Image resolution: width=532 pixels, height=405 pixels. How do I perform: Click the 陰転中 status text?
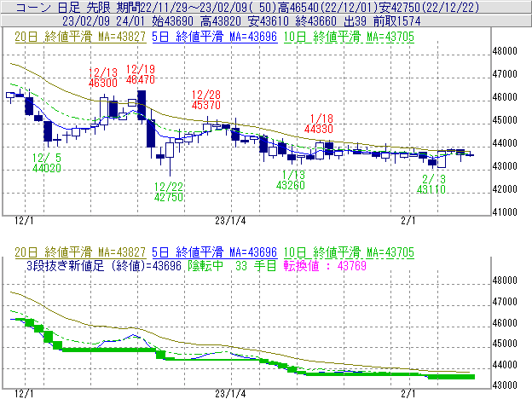point(206,265)
